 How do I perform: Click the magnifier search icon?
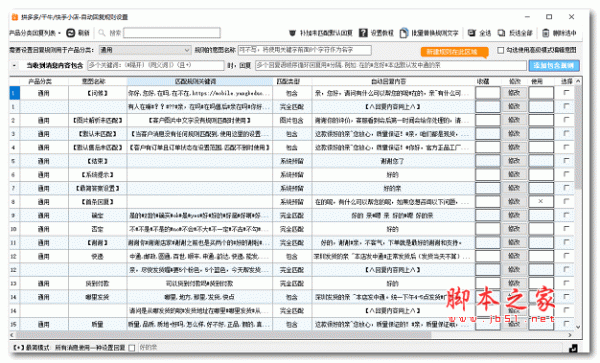pos(102,33)
